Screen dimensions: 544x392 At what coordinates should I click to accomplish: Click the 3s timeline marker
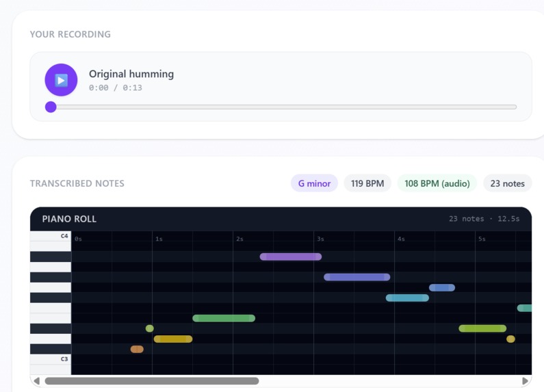[x=320, y=239]
